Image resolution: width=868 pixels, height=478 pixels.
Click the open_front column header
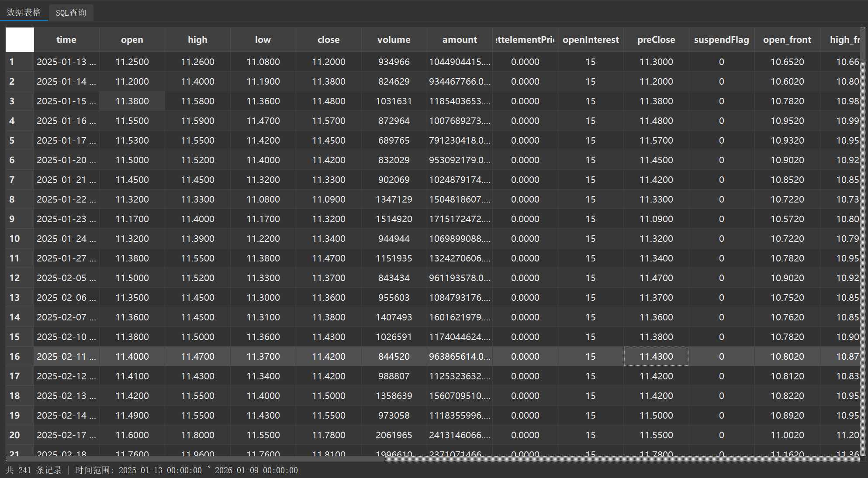point(787,40)
